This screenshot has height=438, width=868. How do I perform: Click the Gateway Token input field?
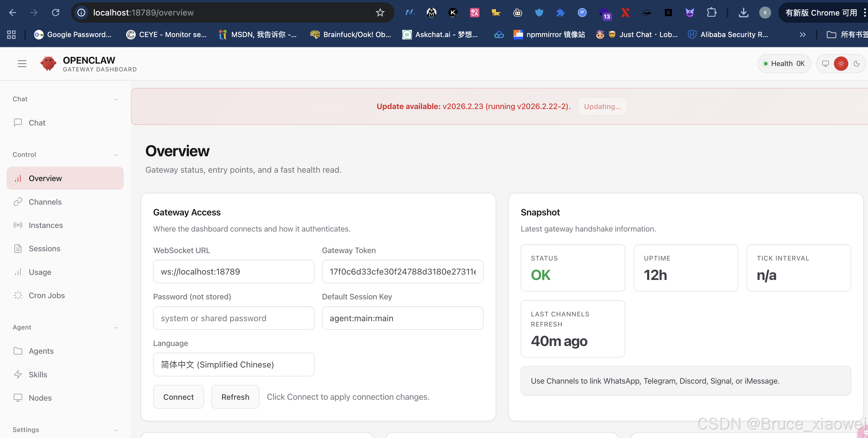coord(402,271)
